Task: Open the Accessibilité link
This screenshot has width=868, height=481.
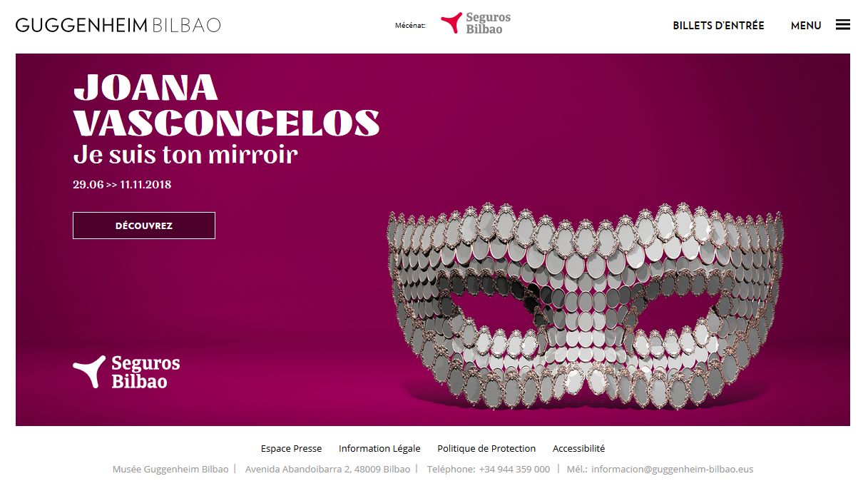Action: [x=578, y=449]
